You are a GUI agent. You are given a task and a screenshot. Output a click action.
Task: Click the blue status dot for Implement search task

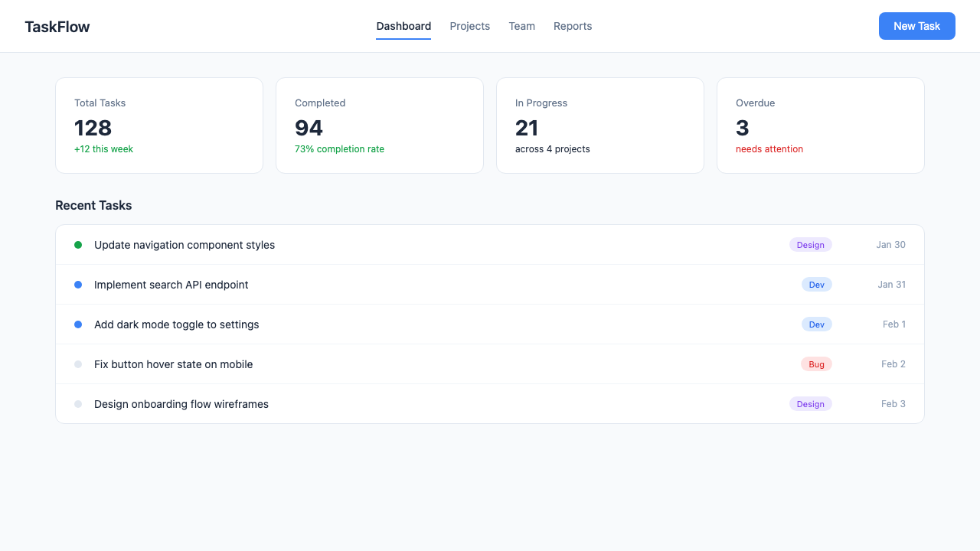[x=78, y=285]
